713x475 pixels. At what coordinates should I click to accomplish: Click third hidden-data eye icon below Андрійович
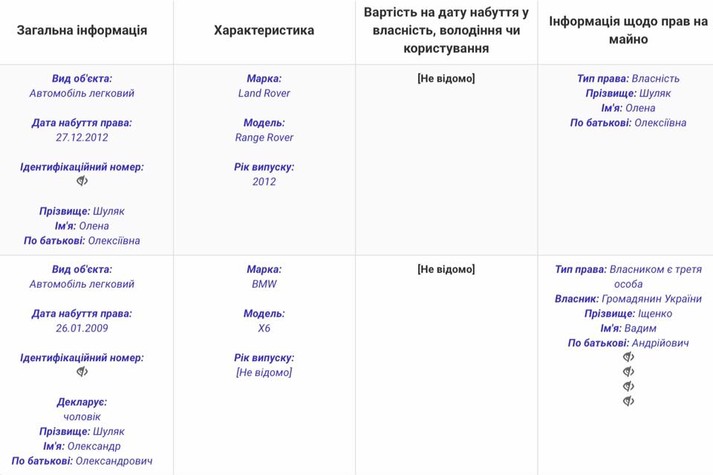click(x=628, y=387)
